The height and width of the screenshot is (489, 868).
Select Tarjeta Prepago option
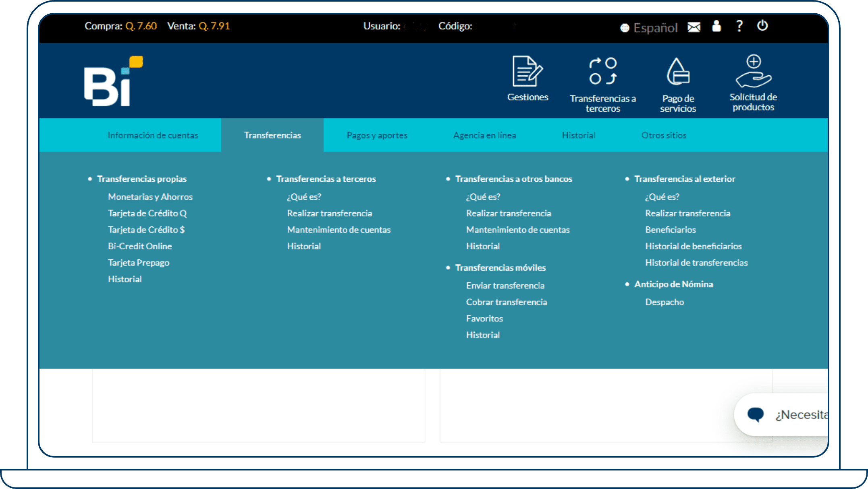point(139,263)
